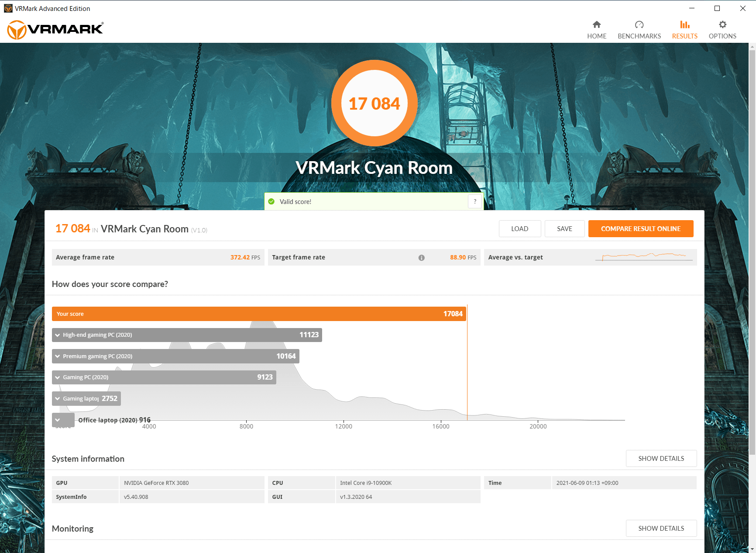The height and width of the screenshot is (553, 756).
Task: Minimize the VRMark window
Action: [x=692, y=8]
